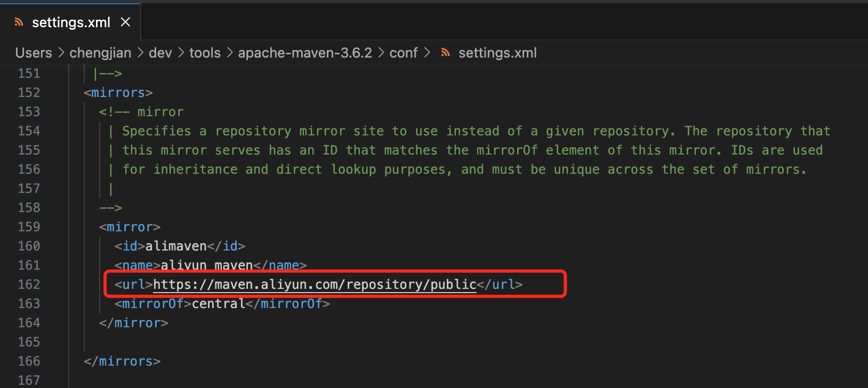Open the apache-maven-3.6.2 breadcrumb segment
Image resolution: width=868 pixels, height=388 pixels.
[304, 53]
